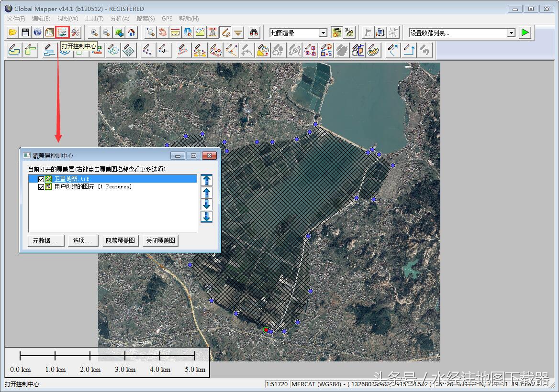Move layer to top with top arrow

point(206,180)
